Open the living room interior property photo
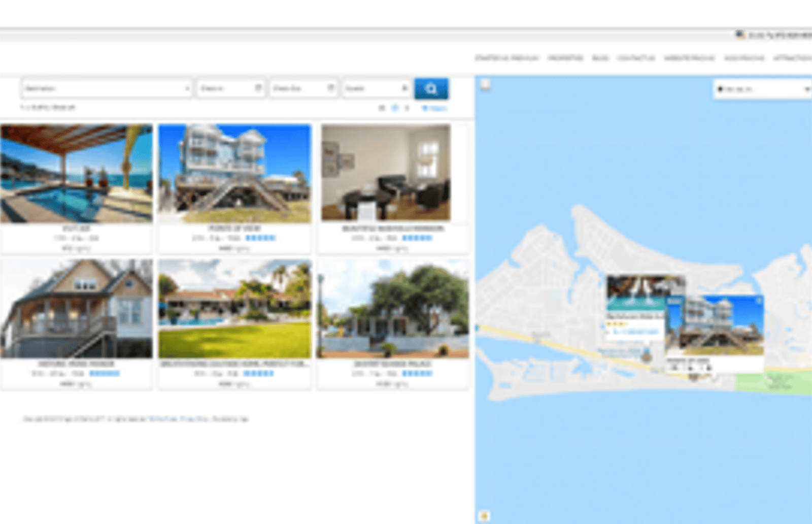The height and width of the screenshot is (524, 812). 386,173
